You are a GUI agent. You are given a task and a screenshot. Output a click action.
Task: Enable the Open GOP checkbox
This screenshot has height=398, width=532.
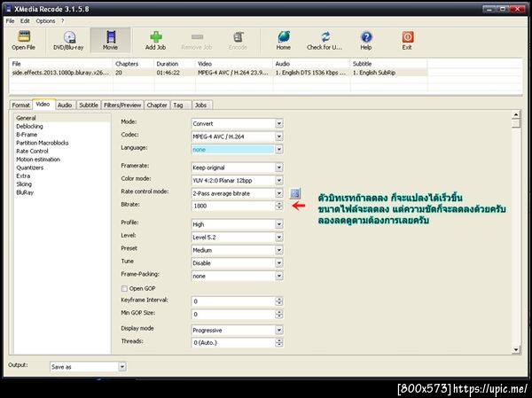(x=124, y=288)
